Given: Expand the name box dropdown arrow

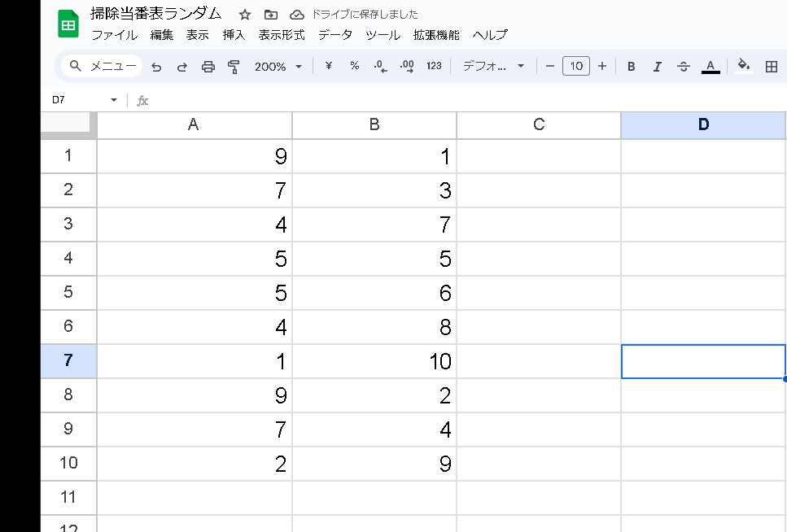Looking at the screenshot, I should pyautogui.click(x=113, y=100).
